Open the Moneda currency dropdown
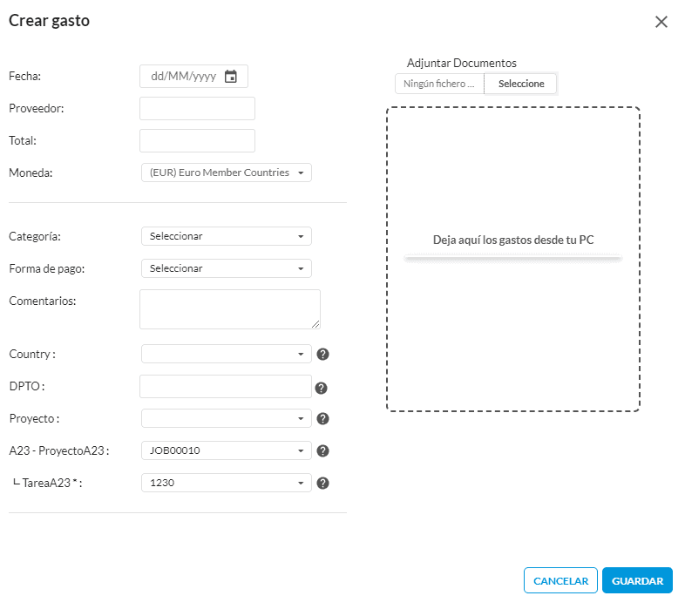This screenshot has width=685, height=616. coord(227,173)
